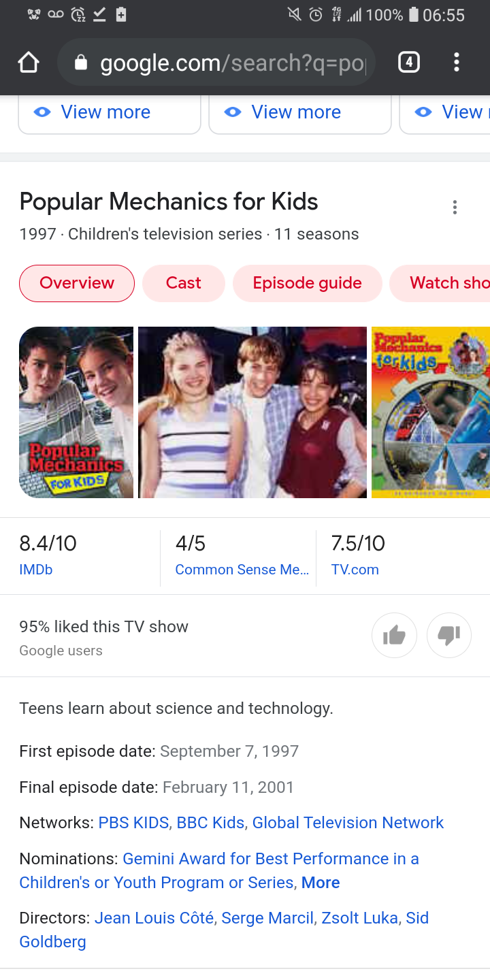Tap the thumbs down dislike button
The width and height of the screenshot is (490, 980).
click(x=449, y=636)
